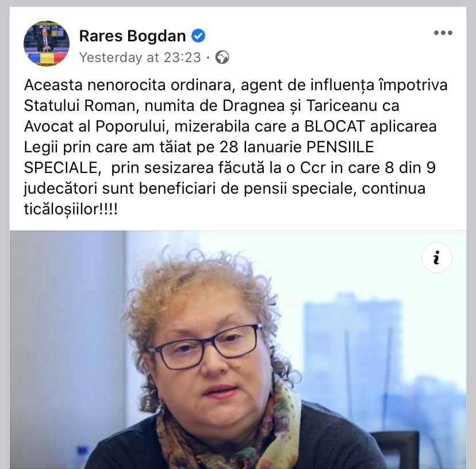Click the globe public audience icon
Screen dimensions: 476x469
pos(222,57)
